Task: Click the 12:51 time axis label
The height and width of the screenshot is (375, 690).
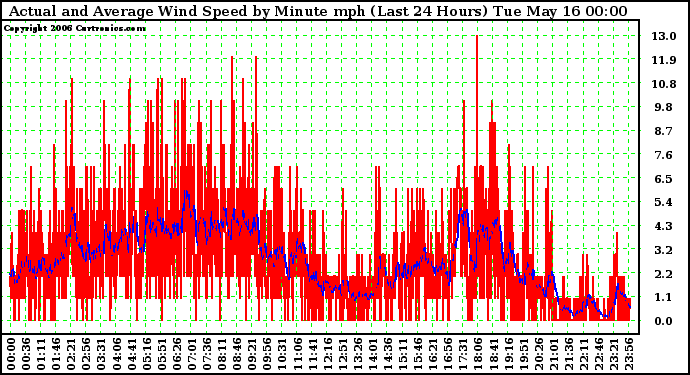Action: pos(342,354)
